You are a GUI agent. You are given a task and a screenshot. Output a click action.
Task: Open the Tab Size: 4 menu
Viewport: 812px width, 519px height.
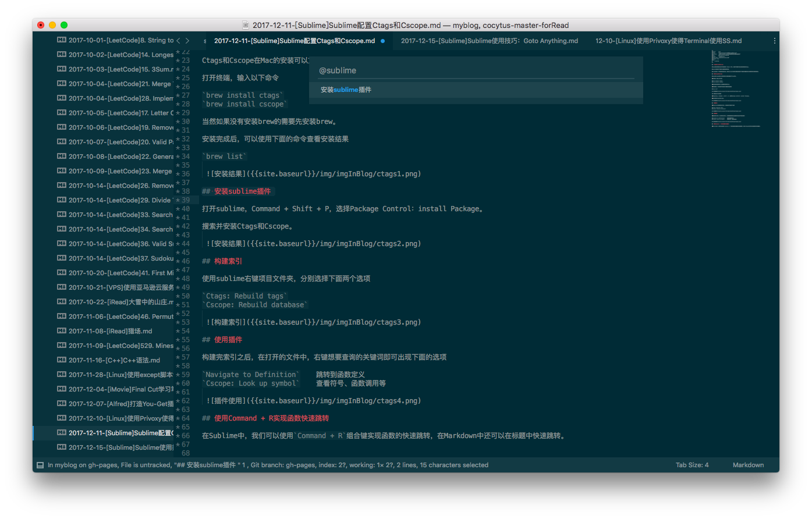(x=692, y=465)
